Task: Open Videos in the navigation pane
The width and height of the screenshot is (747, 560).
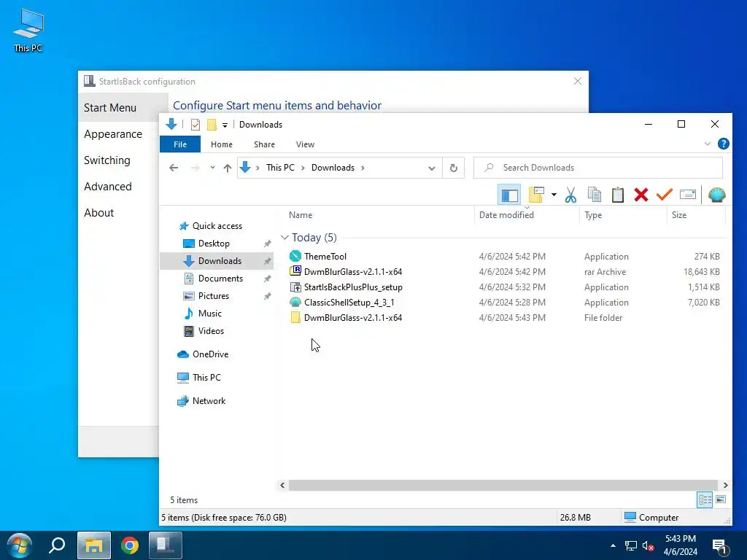Action: tap(211, 331)
